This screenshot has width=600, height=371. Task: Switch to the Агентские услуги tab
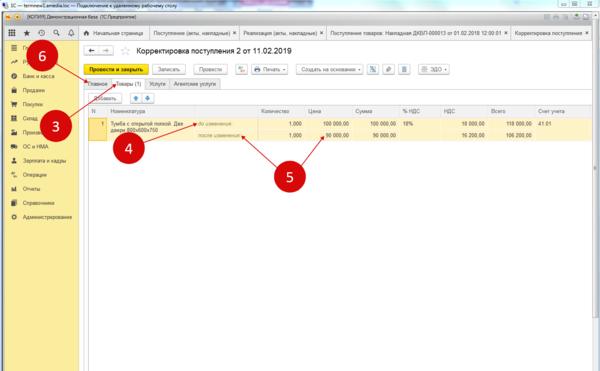(195, 84)
